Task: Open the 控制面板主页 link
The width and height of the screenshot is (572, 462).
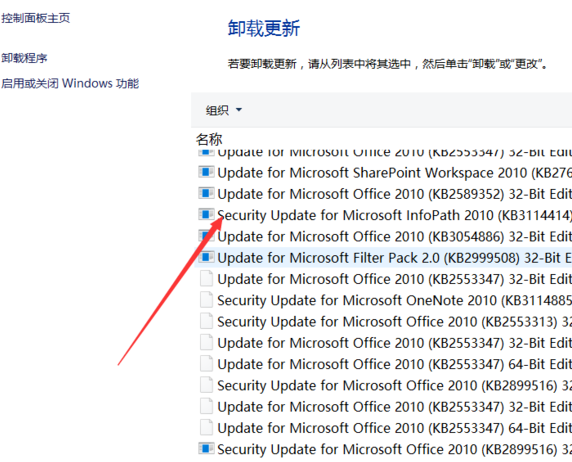Action: click(35, 18)
